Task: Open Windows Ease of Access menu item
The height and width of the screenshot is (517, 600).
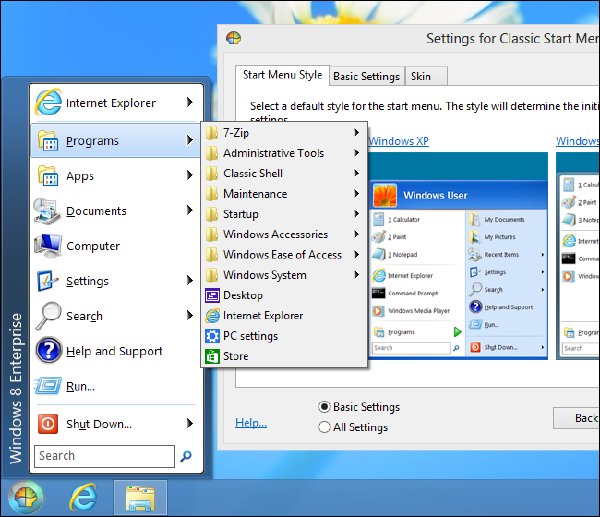Action: pos(284,254)
